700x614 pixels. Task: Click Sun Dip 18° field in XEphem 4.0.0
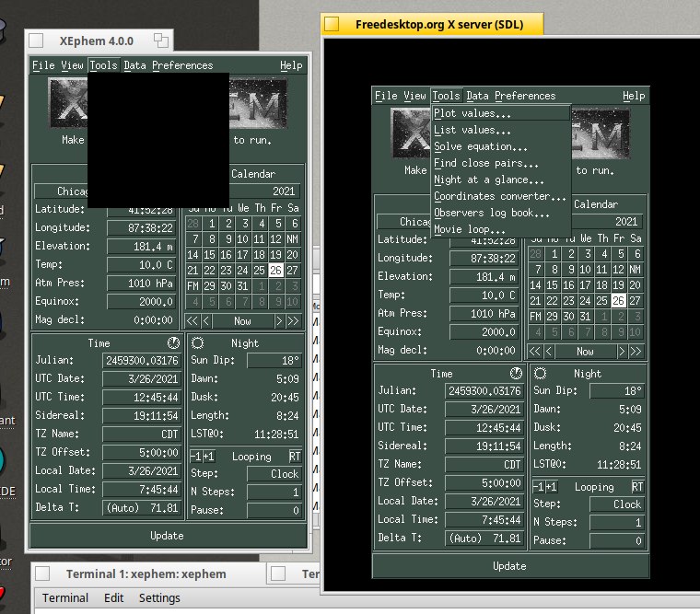pos(274,360)
